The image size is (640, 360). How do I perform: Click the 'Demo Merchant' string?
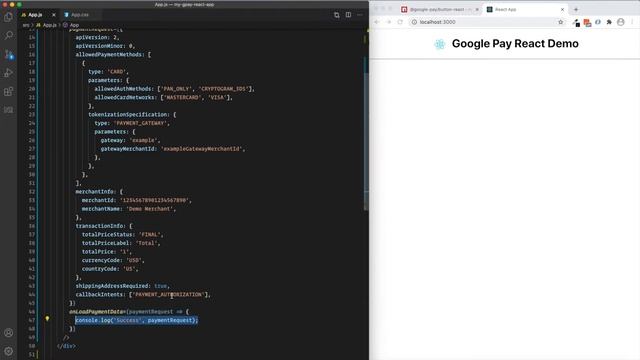pos(149,209)
